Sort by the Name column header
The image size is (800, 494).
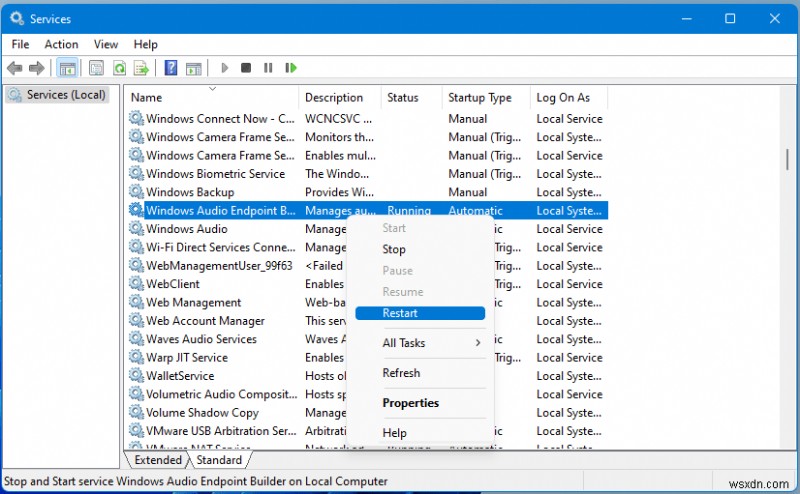(x=211, y=97)
